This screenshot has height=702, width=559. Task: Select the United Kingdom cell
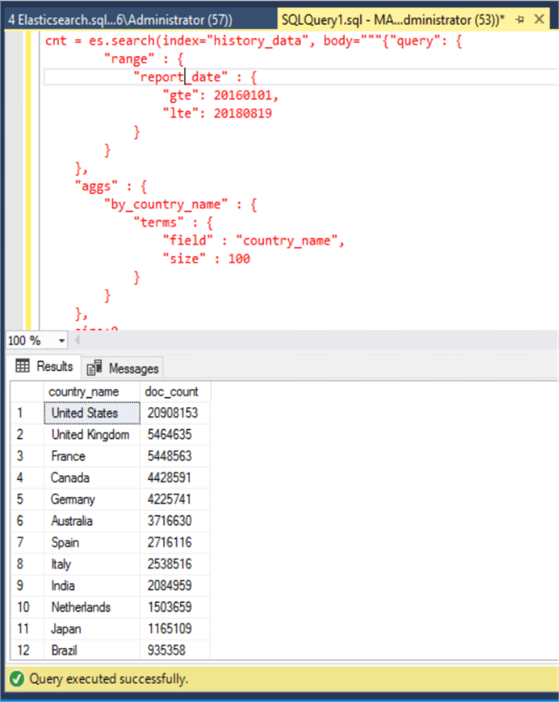point(92,435)
